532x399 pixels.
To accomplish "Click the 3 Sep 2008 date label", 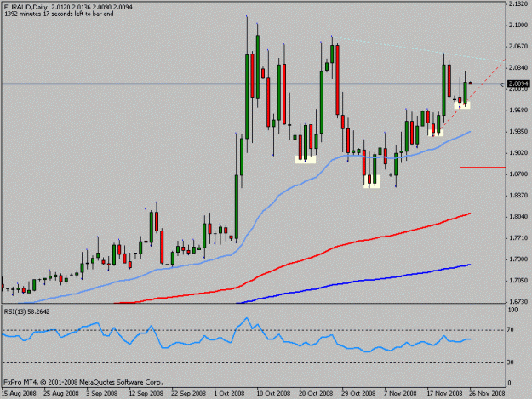I will (x=102, y=393).
